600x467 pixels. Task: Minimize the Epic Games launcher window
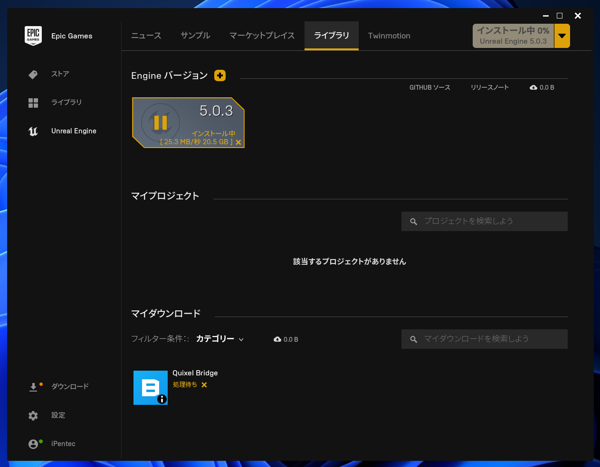coord(546,16)
